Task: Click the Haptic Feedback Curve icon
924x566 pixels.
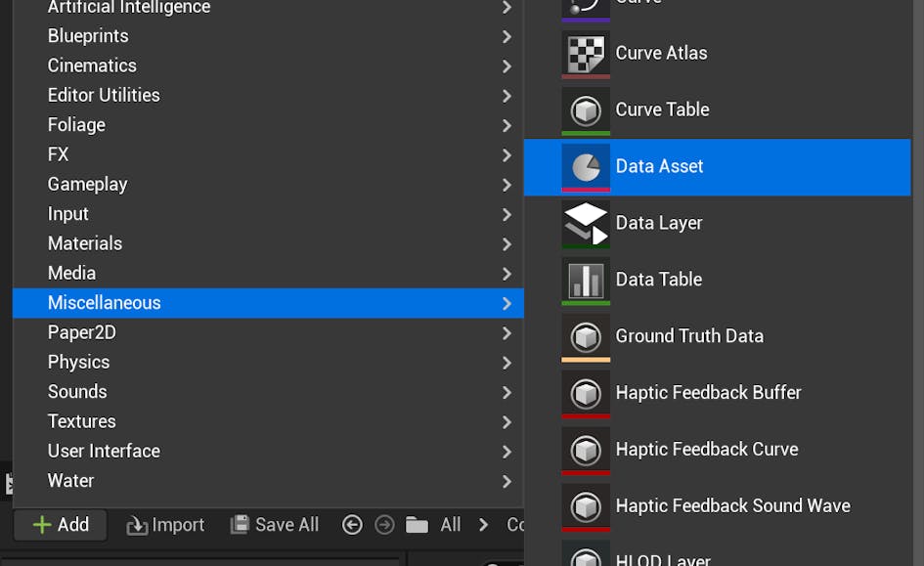Action: (586, 451)
